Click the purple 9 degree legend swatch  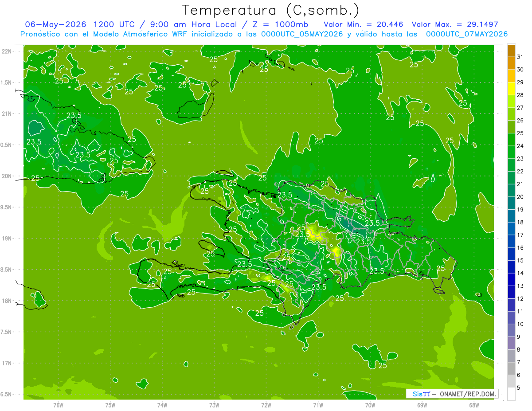click(x=511, y=331)
